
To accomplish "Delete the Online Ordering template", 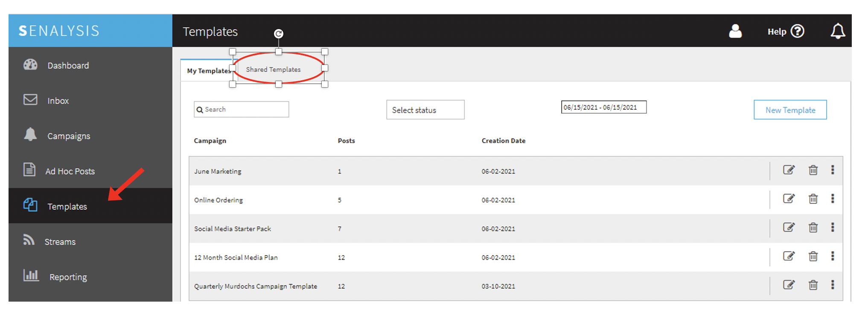I will click(813, 199).
